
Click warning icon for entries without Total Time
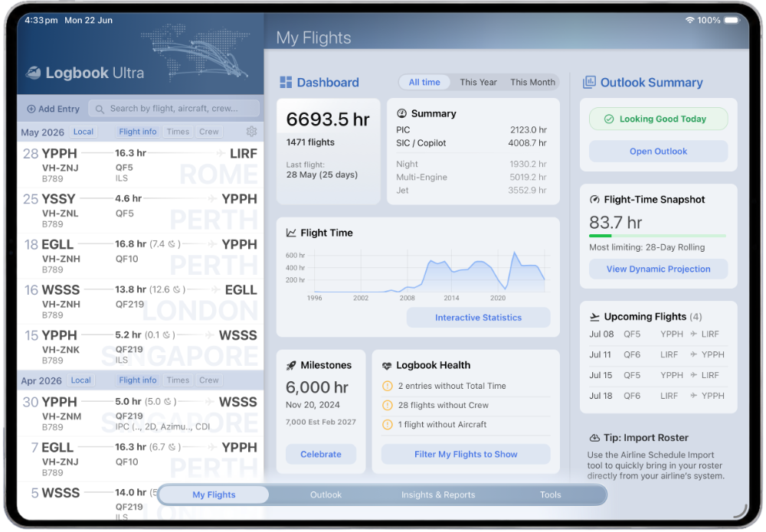tap(388, 386)
